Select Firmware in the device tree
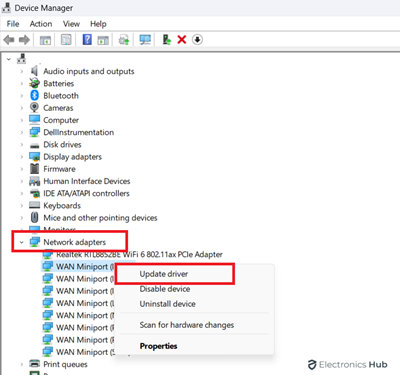 [59, 169]
